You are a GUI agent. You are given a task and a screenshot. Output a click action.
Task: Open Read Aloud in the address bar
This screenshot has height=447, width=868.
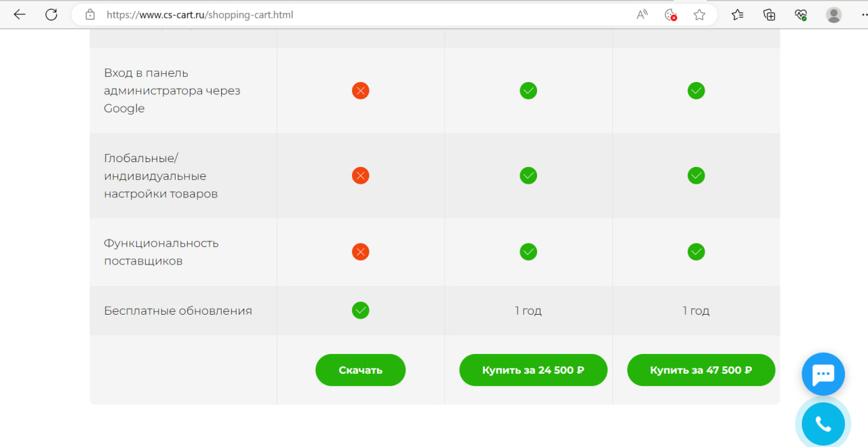point(642,14)
